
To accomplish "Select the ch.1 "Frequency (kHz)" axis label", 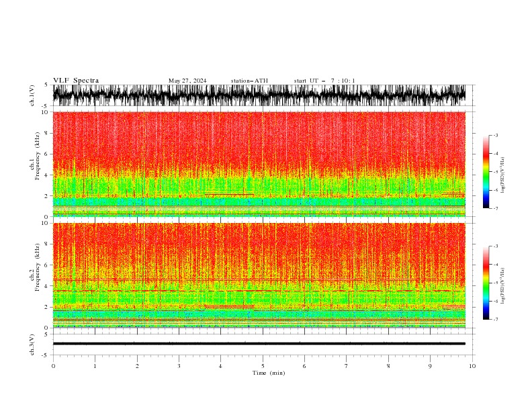I will (38, 156).
